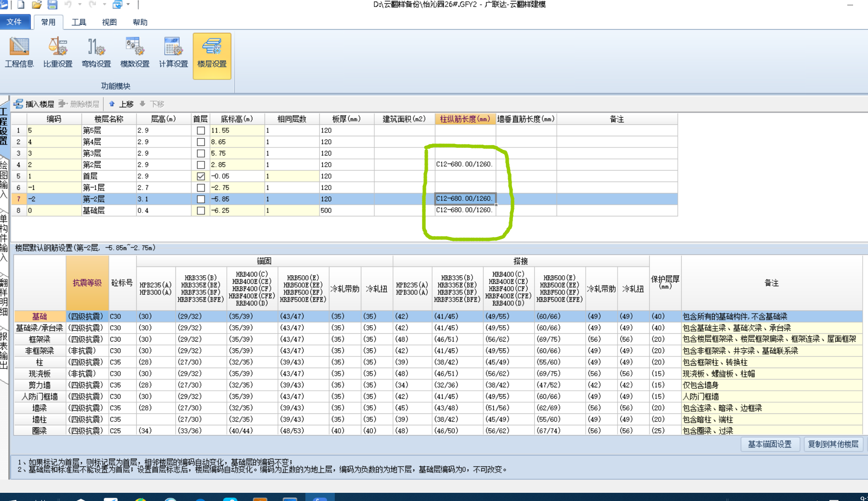Image resolution: width=868 pixels, height=501 pixels.
Task: Select the 圈梁 row label
Action: 39,431
